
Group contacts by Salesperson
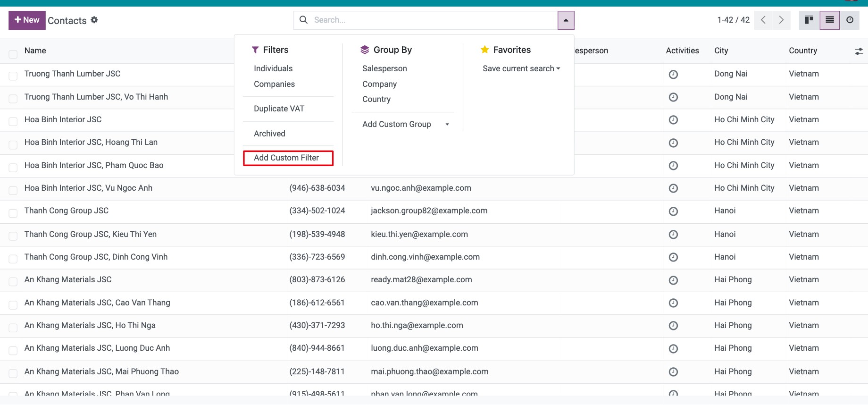(x=384, y=68)
